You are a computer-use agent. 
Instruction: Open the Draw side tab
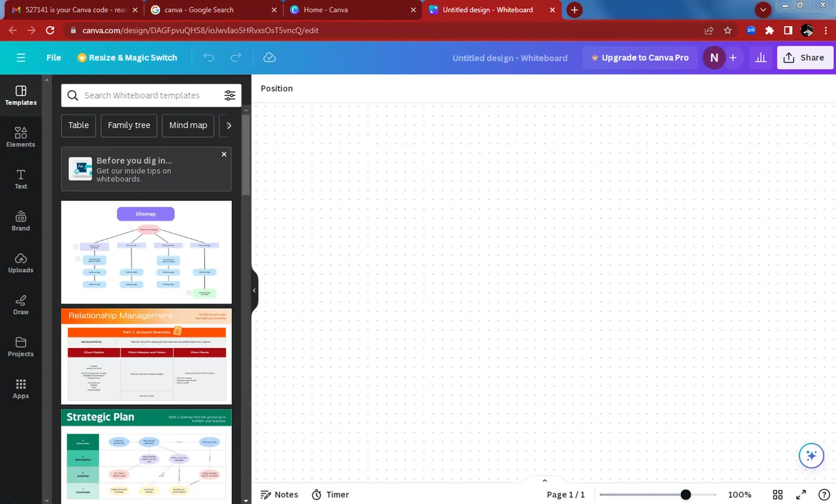click(21, 305)
